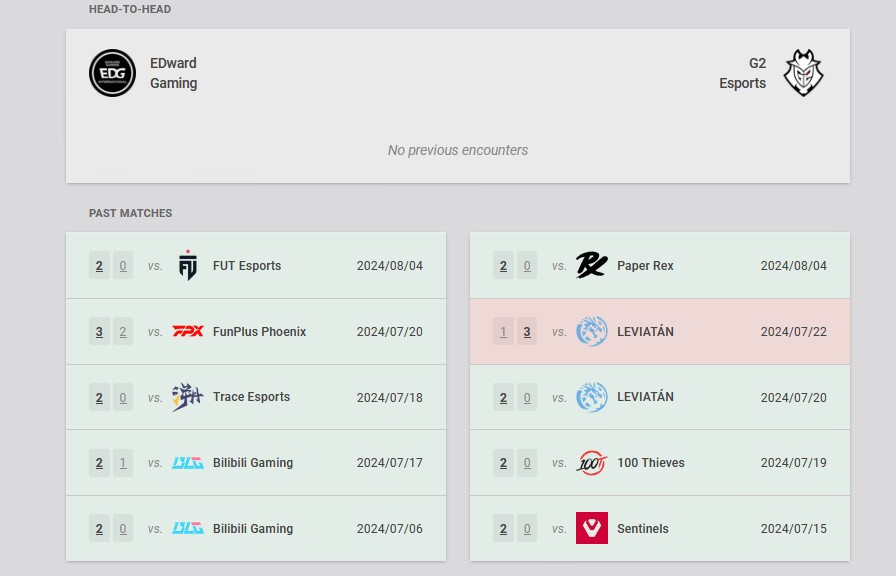Select the FUT Esports team logo
This screenshot has width=896, height=576.
tap(187, 266)
